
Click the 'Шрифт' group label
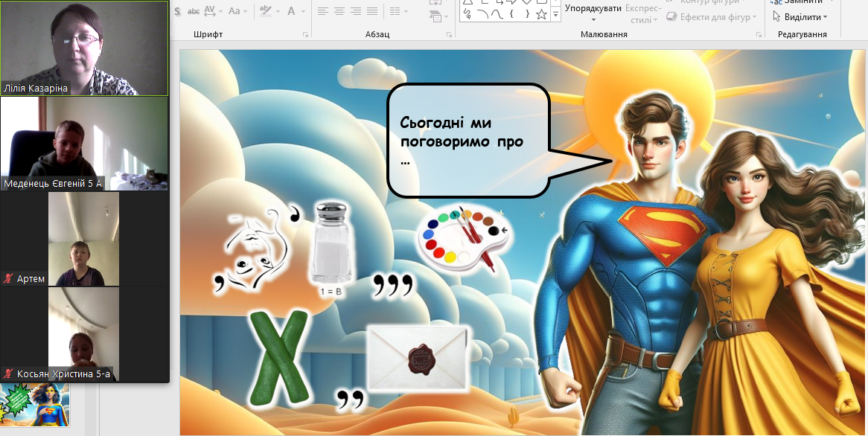208,34
